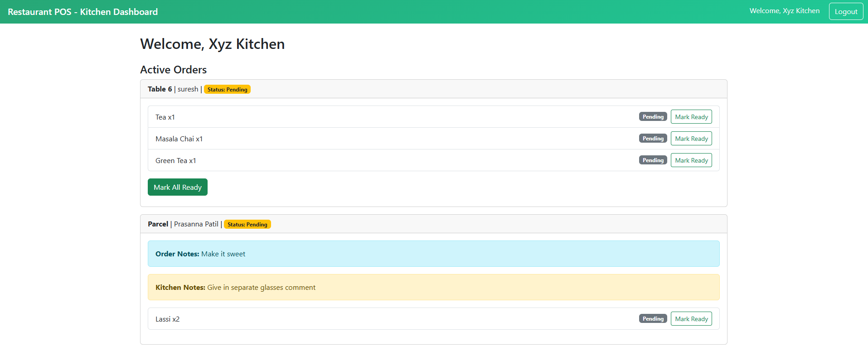Click the Pending badge beside Tea
Screen dimensions: 868x351
653,117
